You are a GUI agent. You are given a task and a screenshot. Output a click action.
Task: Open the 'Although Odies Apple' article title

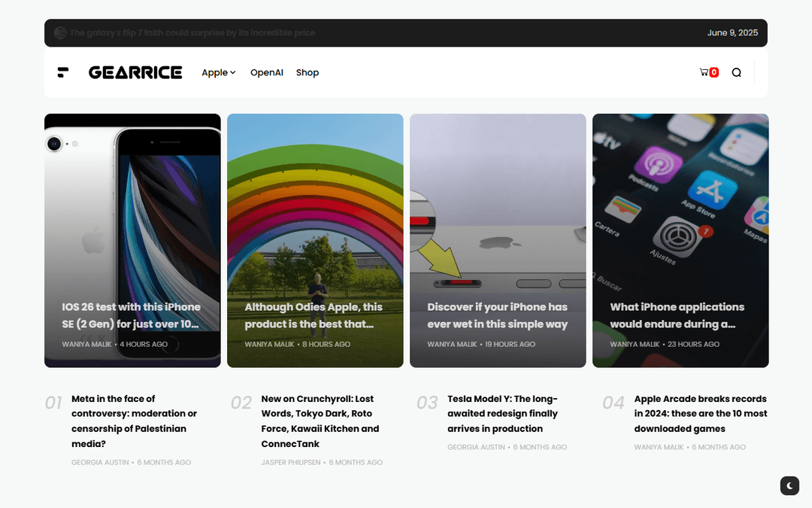click(314, 315)
